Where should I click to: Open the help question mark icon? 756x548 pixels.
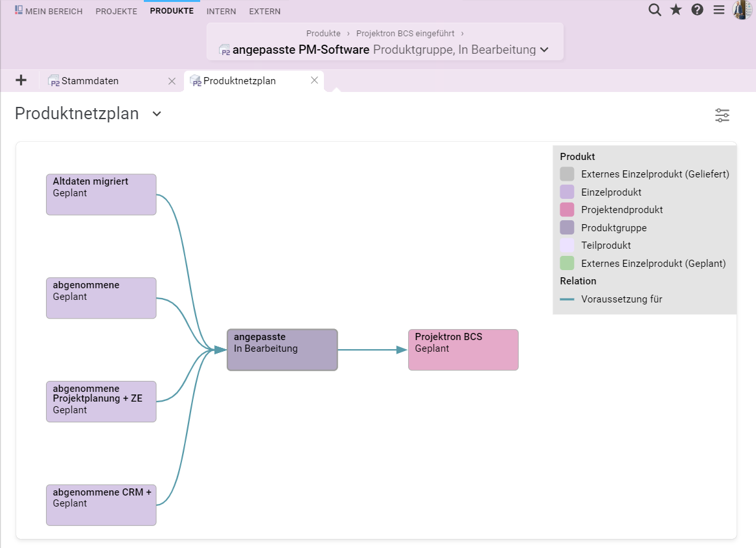coord(697,10)
